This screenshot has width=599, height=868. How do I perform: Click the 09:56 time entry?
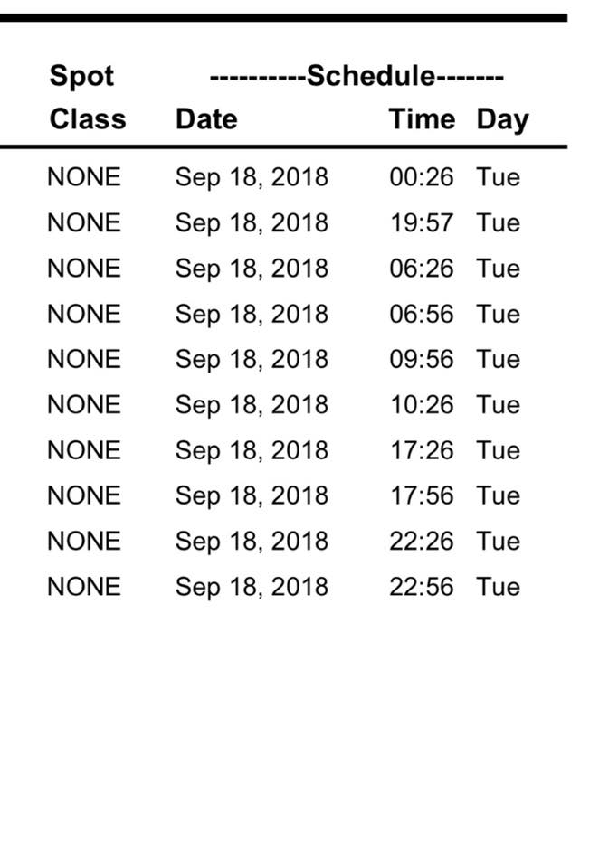421,359
